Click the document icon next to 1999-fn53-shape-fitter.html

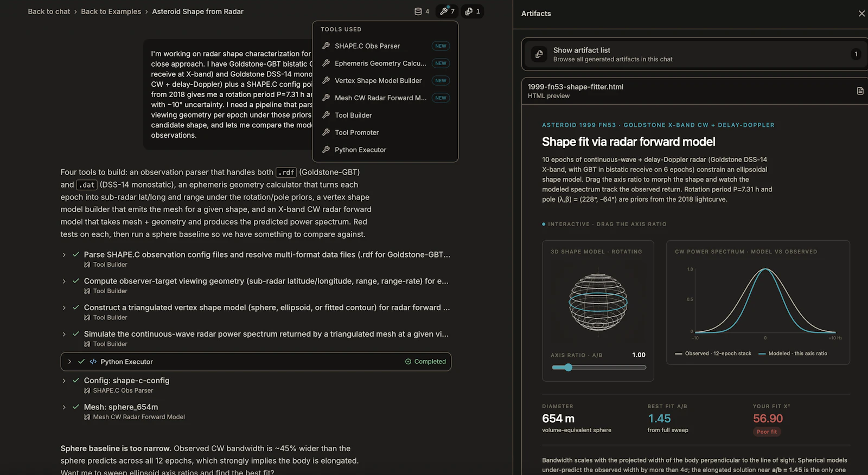pyautogui.click(x=860, y=91)
